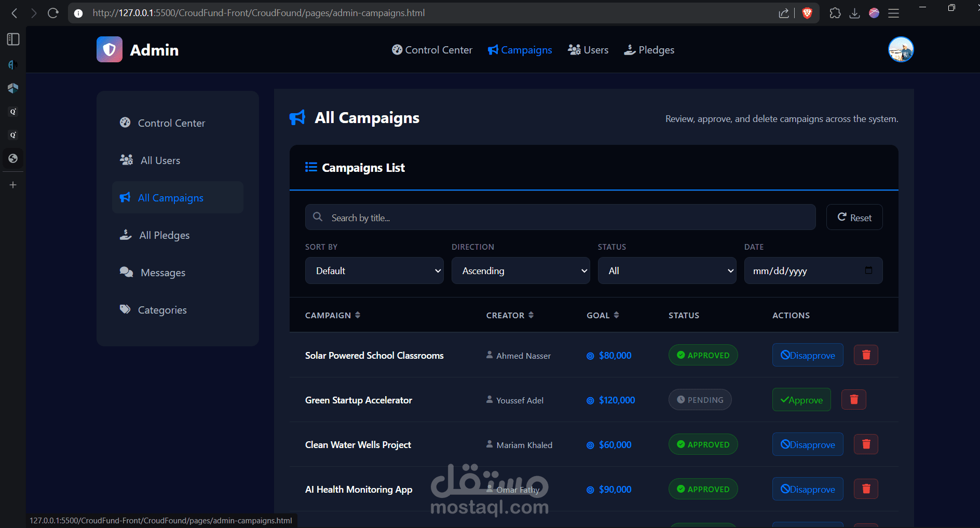
Task: Go back using the browser back arrow
Action: [x=15, y=13]
